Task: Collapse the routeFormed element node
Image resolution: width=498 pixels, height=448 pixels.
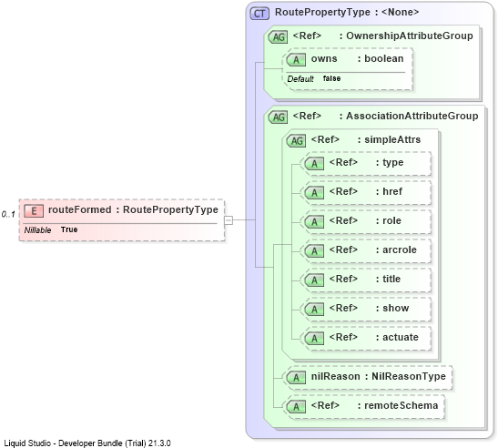Action: [x=229, y=219]
